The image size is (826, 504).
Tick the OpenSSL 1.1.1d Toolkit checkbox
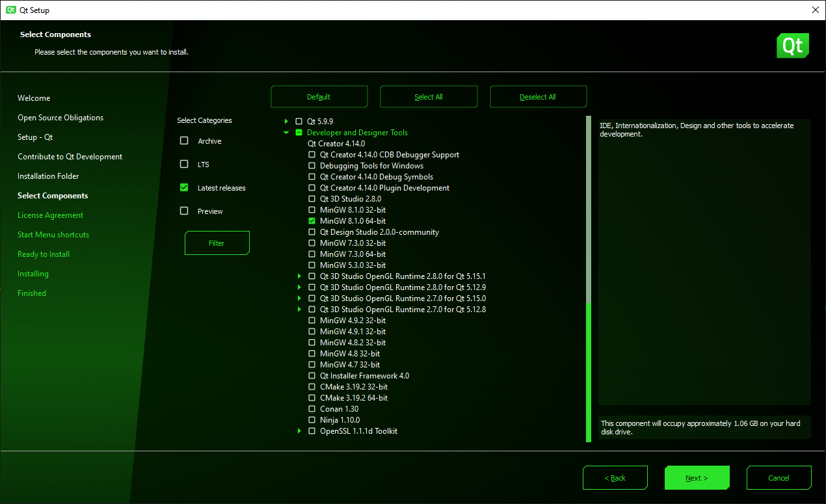312,431
